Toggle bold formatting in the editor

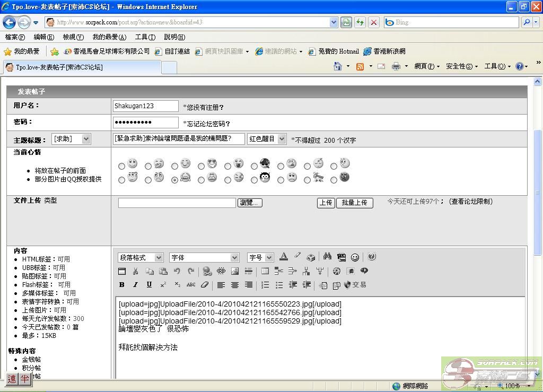click(121, 285)
